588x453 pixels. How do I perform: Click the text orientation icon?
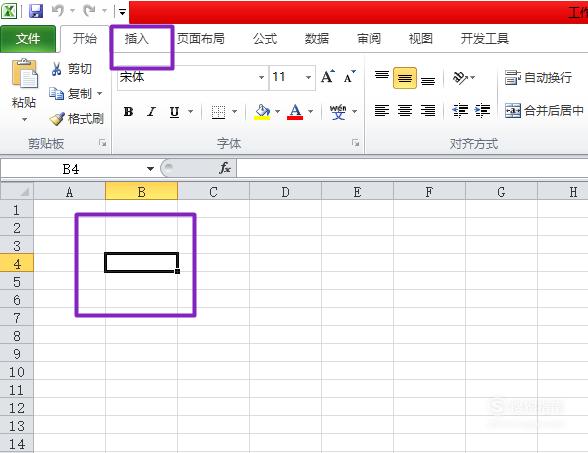461,78
